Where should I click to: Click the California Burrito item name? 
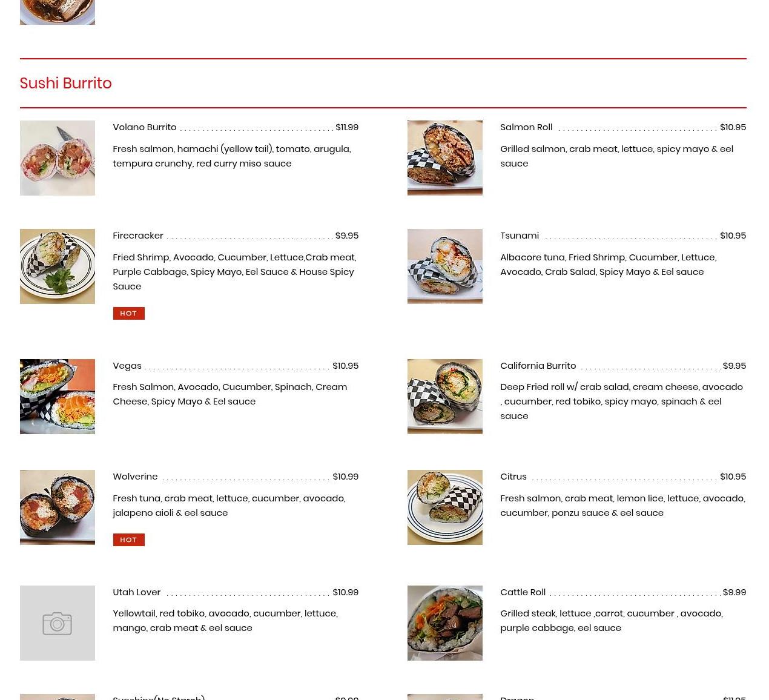[538, 366]
